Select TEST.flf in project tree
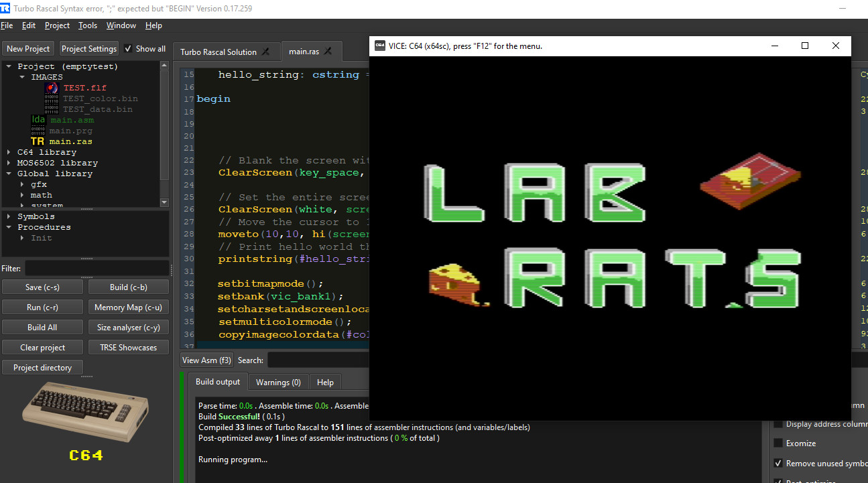 84,88
